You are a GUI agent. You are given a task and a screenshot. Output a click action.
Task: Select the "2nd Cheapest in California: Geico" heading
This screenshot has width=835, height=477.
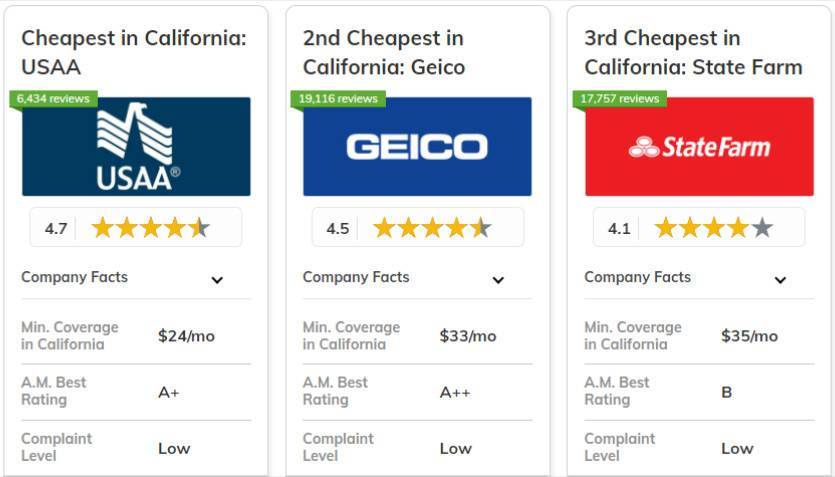click(384, 53)
